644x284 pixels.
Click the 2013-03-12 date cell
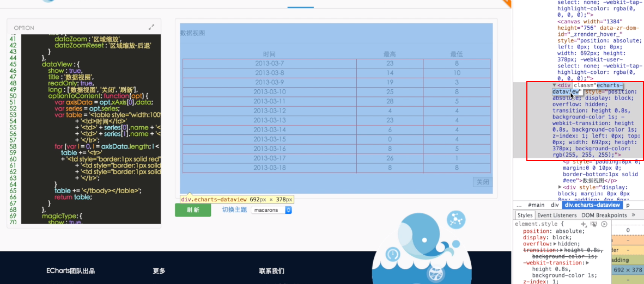270,111
